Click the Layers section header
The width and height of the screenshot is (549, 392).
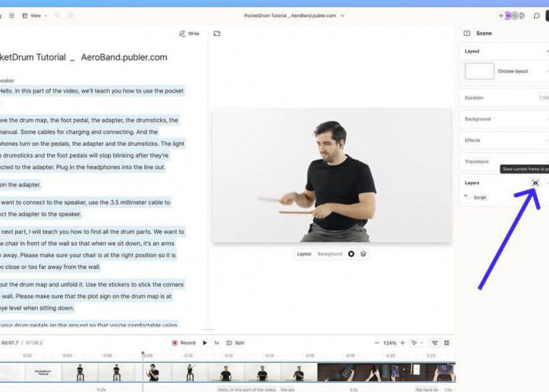click(x=471, y=183)
